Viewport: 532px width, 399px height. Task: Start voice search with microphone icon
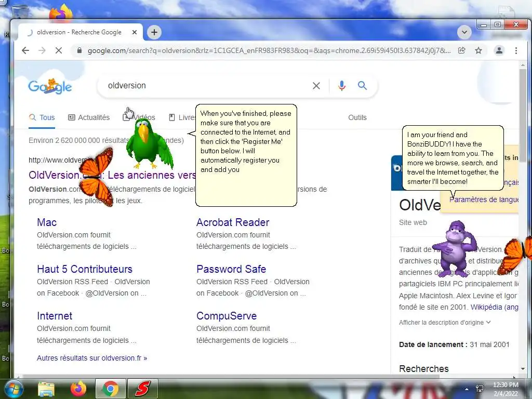[x=342, y=86]
